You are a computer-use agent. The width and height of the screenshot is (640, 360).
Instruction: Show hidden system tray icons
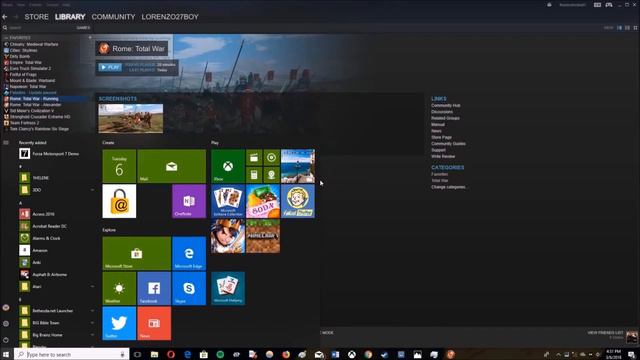coord(558,354)
